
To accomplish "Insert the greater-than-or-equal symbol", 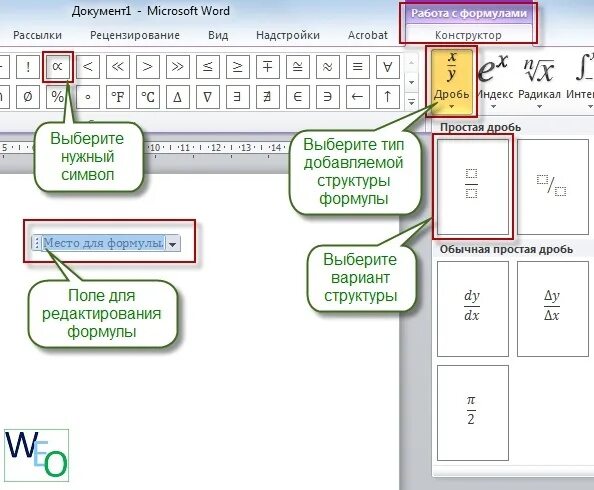I will coord(238,67).
